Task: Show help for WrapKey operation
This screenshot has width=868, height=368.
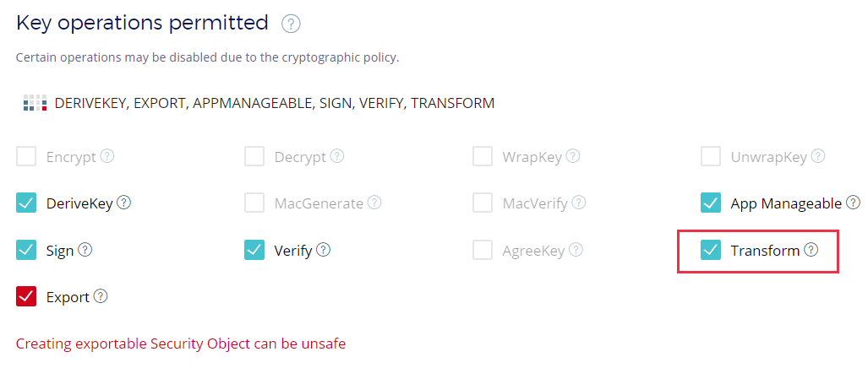Action: pos(573,156)
